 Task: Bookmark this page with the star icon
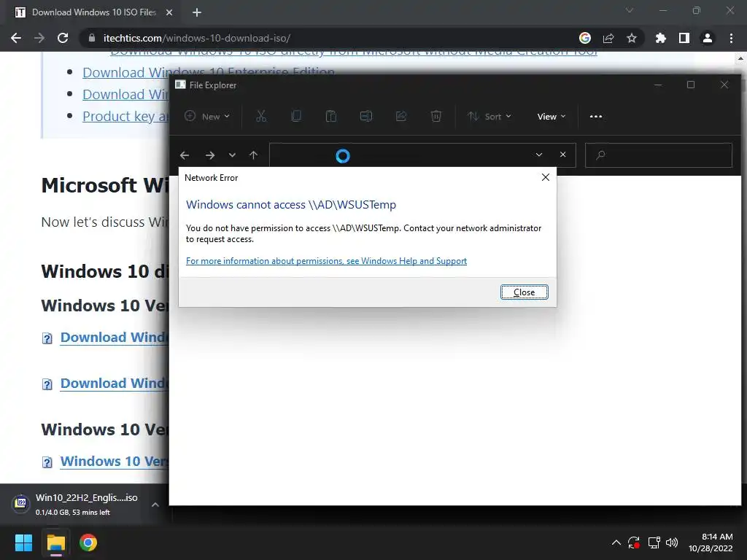click(632, 38)
